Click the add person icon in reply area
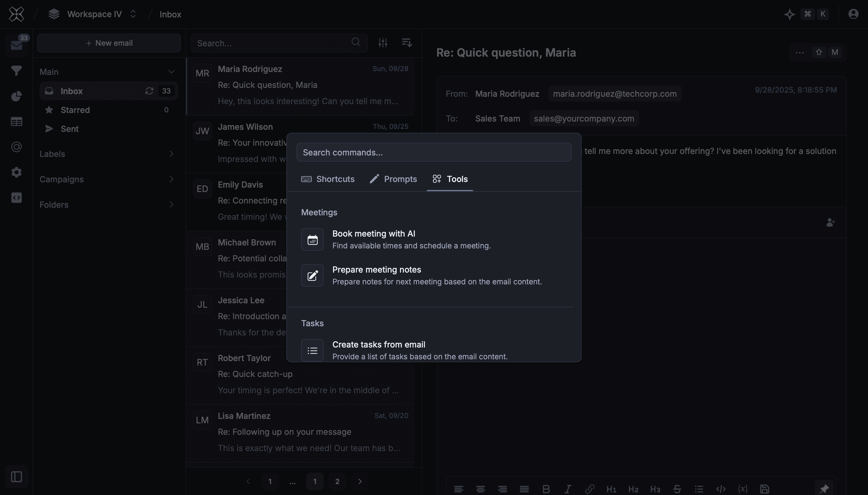Image resolution: width=868 pixels, height=495 pixels. pyautogui.click(x=830, y=222)
